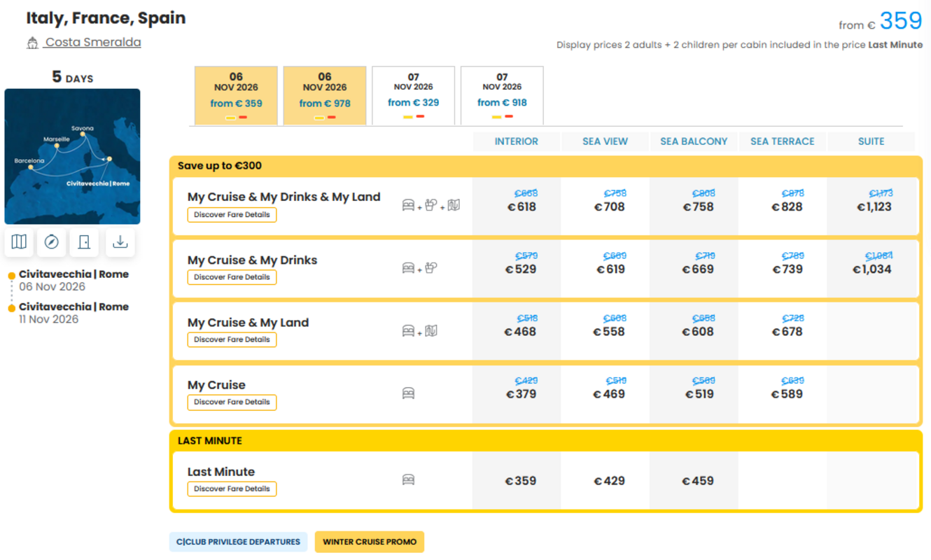Choose the €529 My Cruise & My Drinks Interior price

click(x=521, y=269)
